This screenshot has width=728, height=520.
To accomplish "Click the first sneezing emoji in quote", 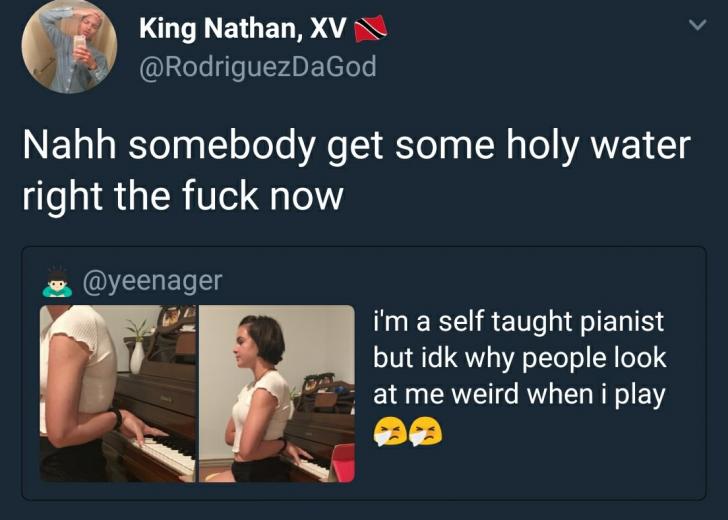I will pos(389,431).
